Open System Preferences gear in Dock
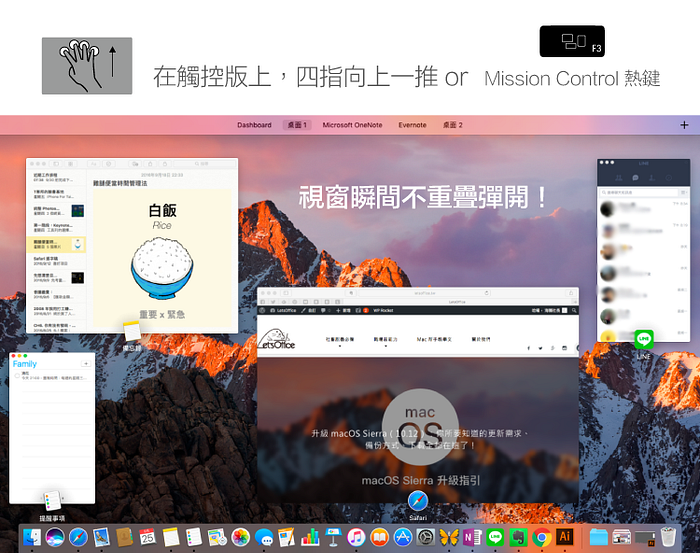This screenshot has width=700, height=553. [425, 538]
